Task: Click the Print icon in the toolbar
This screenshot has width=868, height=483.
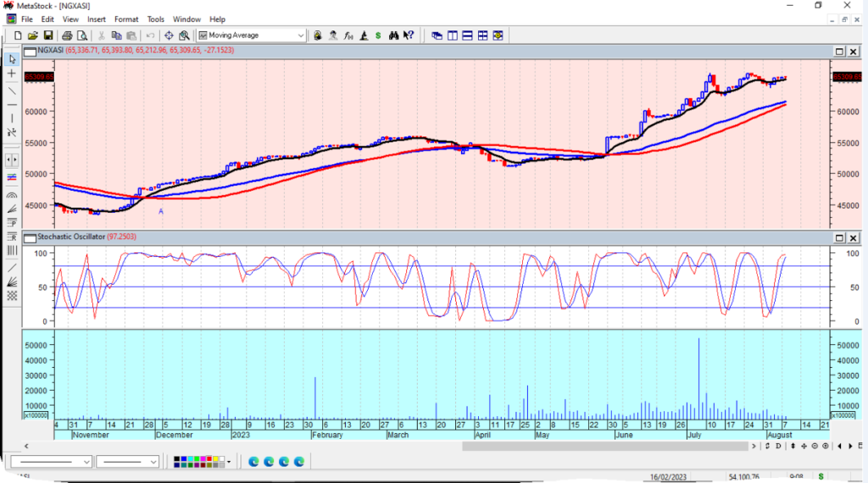Action: click(x=67, y=36)
